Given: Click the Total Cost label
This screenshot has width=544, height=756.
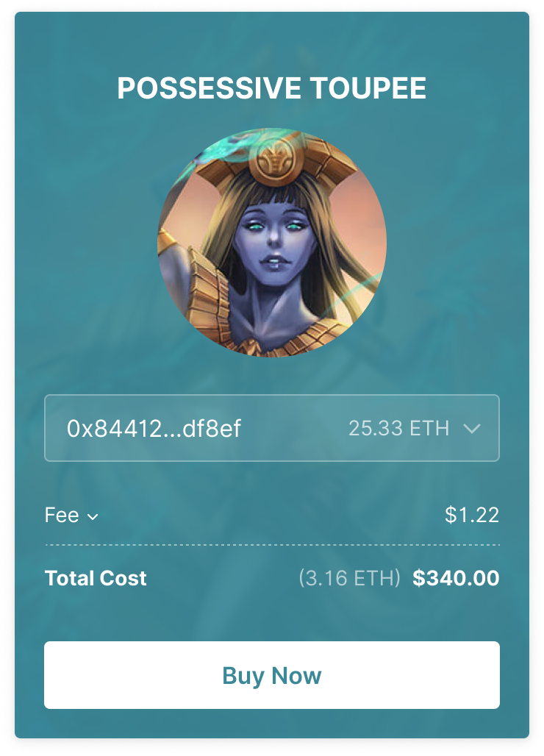Looking at the screenshot, I should tap(96, 578).
